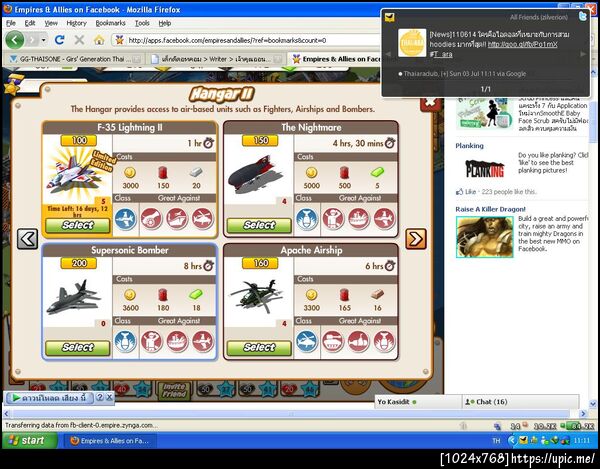Go to Firefox home page

click(99, 39)
